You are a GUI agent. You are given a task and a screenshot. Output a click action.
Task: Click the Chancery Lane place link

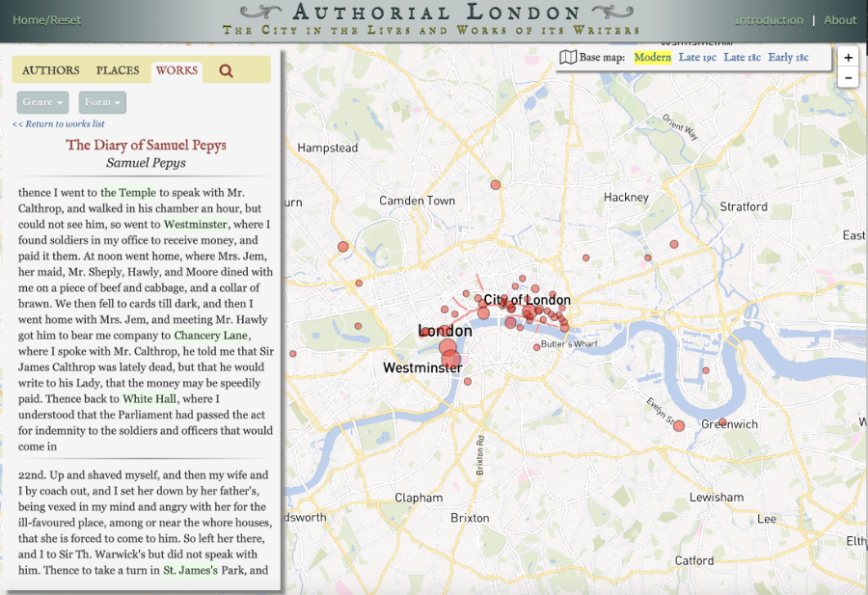(211, 336)
